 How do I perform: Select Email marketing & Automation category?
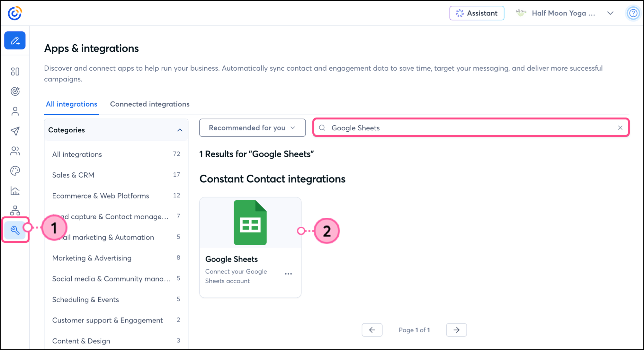coord(116,237)
